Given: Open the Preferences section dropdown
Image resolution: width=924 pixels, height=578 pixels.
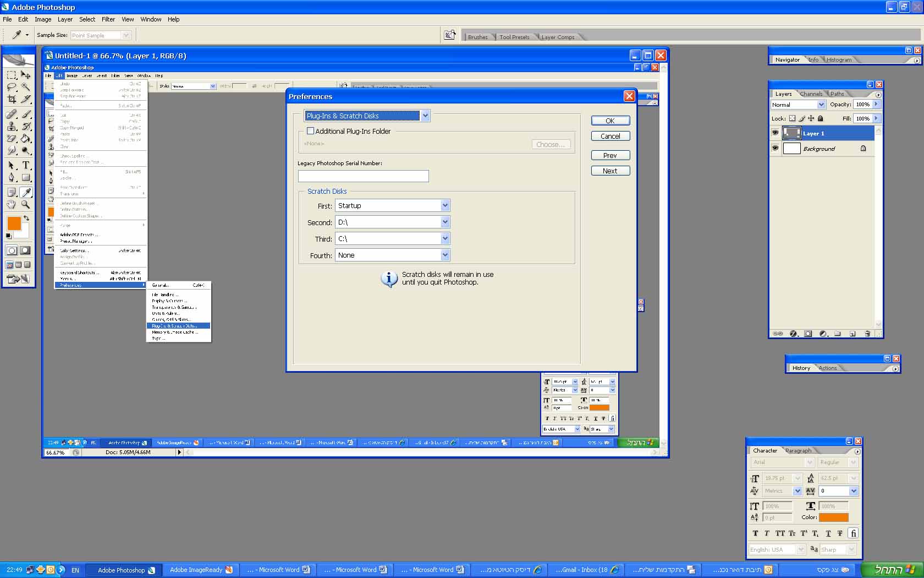Looking at the screenshot, I should [425, 116].
